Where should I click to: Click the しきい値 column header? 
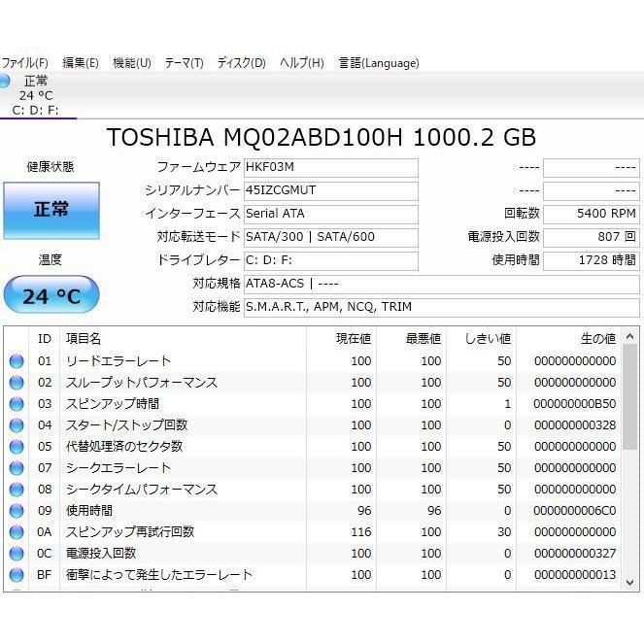point(482,339)
